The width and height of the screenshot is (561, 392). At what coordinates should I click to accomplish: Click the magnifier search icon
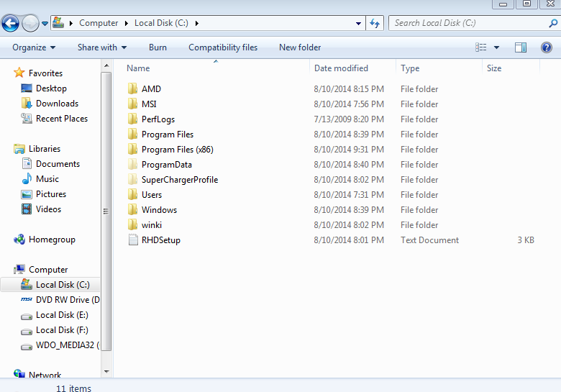coord(553,24)
